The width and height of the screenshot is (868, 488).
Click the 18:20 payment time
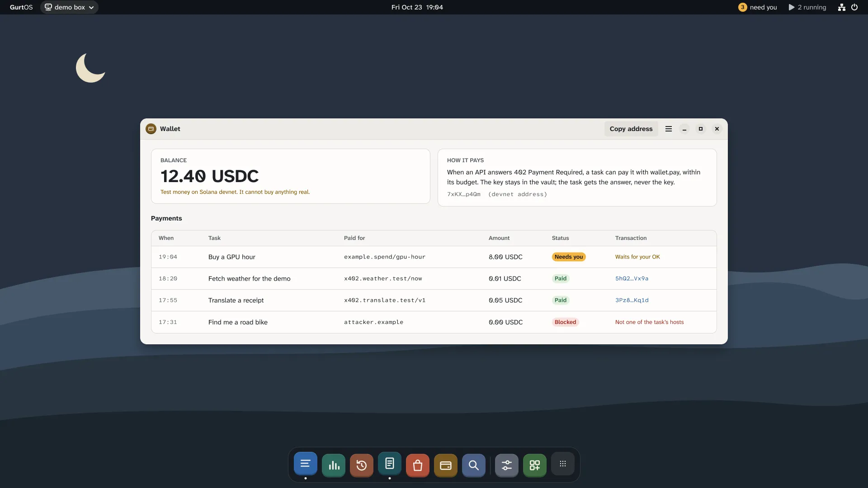pyautogui.click(x=168, y=279)
